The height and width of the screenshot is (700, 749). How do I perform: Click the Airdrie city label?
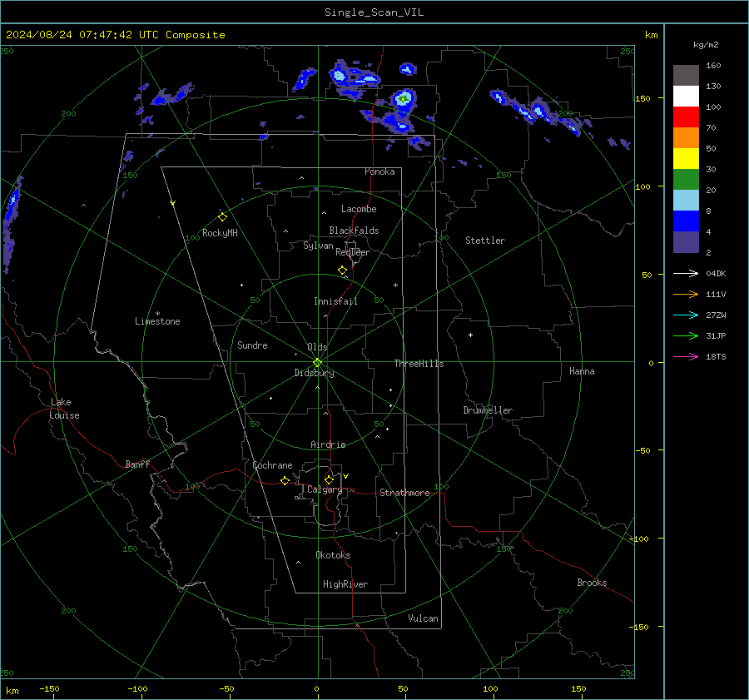(x=328, y=444)
